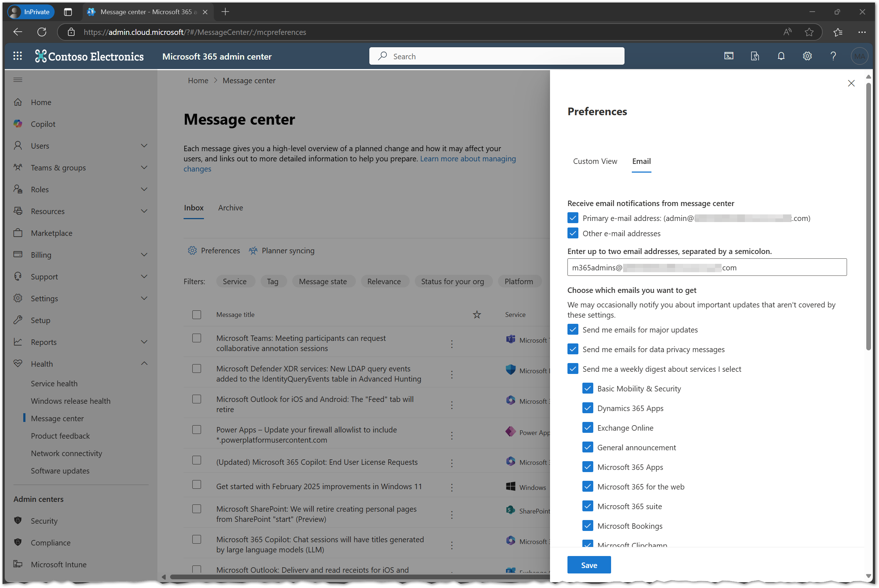Open the Archive tab

230,208
